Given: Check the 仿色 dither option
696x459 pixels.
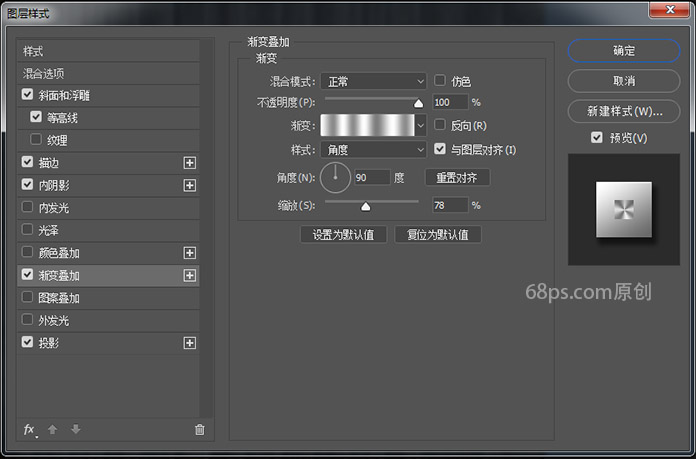Looking at the screenshot, I should point(439,80).
